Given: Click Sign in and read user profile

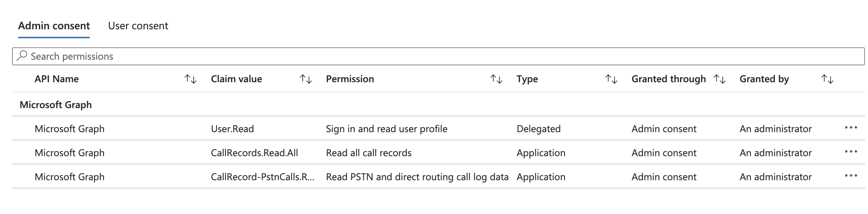Looking at the screenshot, I should [387, 129].
